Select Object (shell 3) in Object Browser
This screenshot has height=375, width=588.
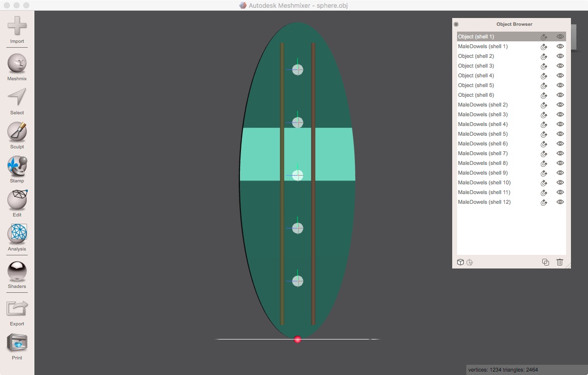511,66
